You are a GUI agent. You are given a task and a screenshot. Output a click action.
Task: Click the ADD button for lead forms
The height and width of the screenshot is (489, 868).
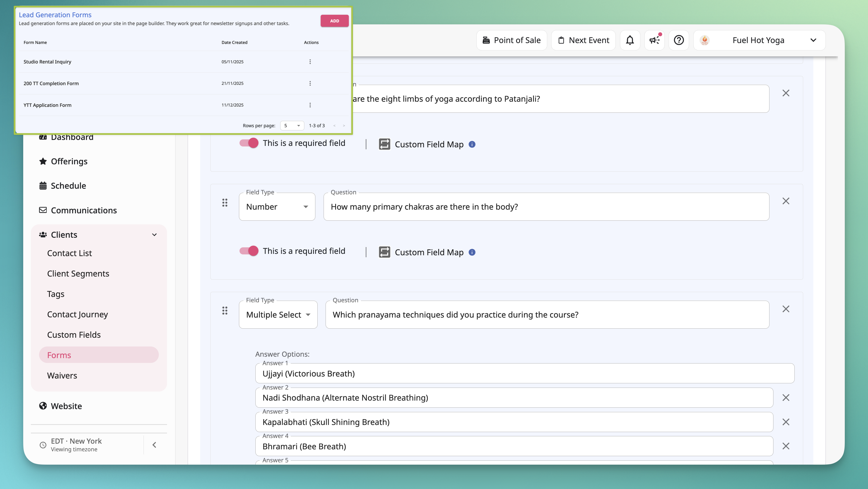click(x=334, y=21)
